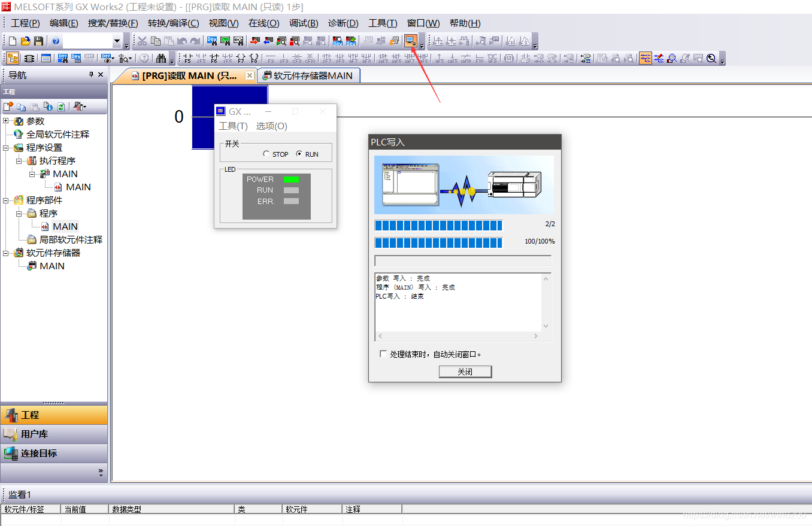Open the 工程(P) menu
The image size is (812, 526).
click(25, 23)
